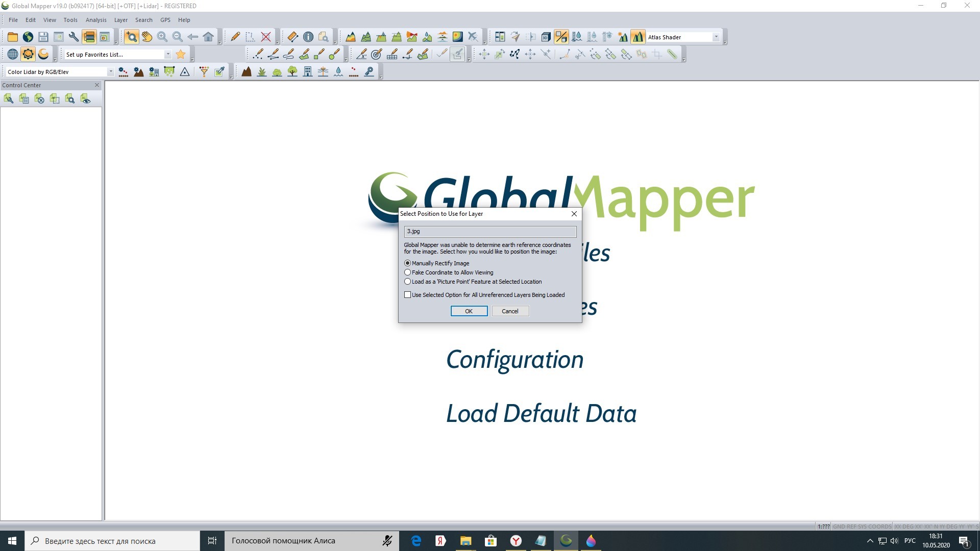This screenshot has height=551, width=980.
Task: Click Windows search box on taskbar
Action: point(112,541)
